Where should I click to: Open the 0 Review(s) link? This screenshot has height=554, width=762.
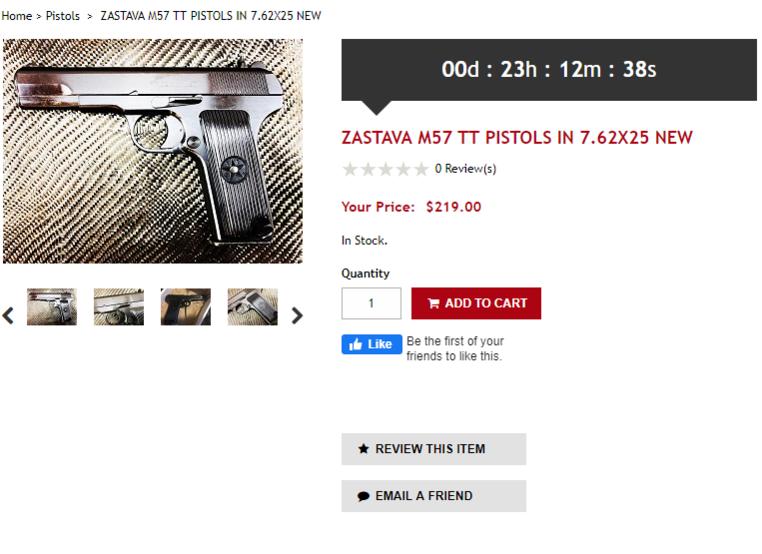(x=465, y=169)
